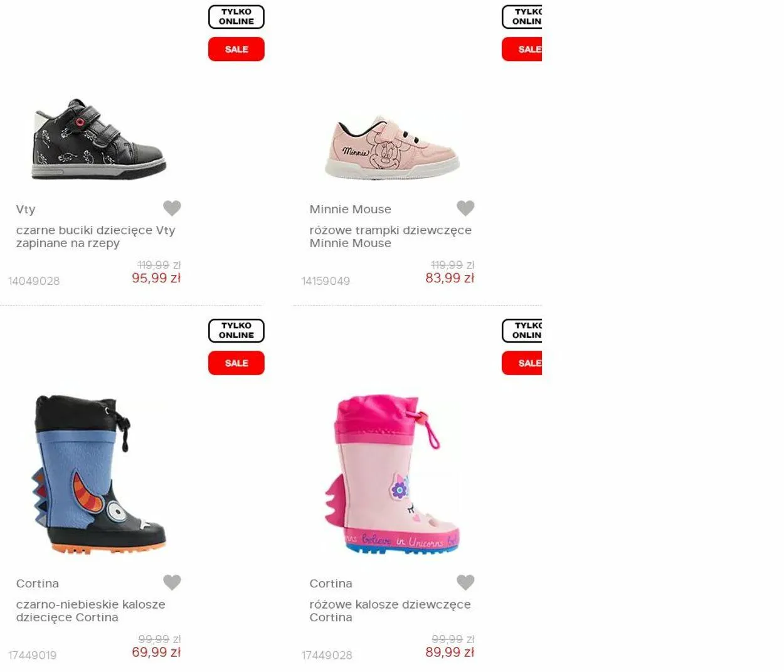Click SALE badge above Minnie Mouse sneakers
The image size is (784, 672).
[x=522, y=49]
